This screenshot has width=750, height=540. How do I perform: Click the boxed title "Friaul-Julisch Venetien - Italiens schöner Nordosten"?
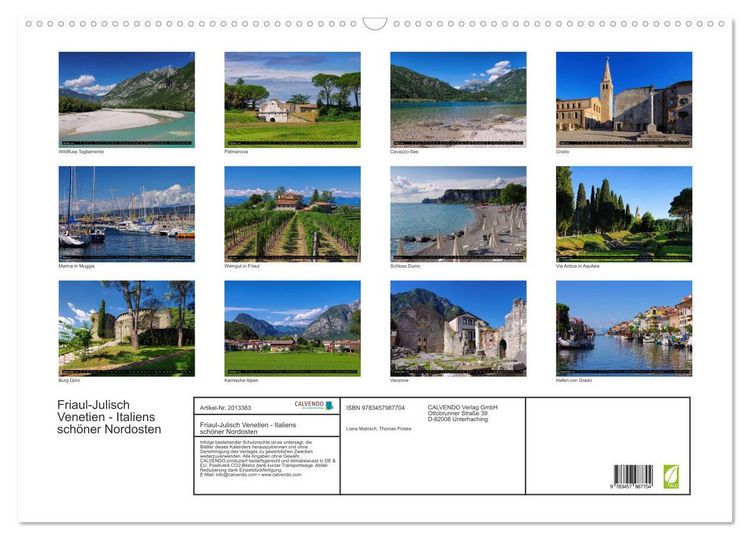click(248, 428)
